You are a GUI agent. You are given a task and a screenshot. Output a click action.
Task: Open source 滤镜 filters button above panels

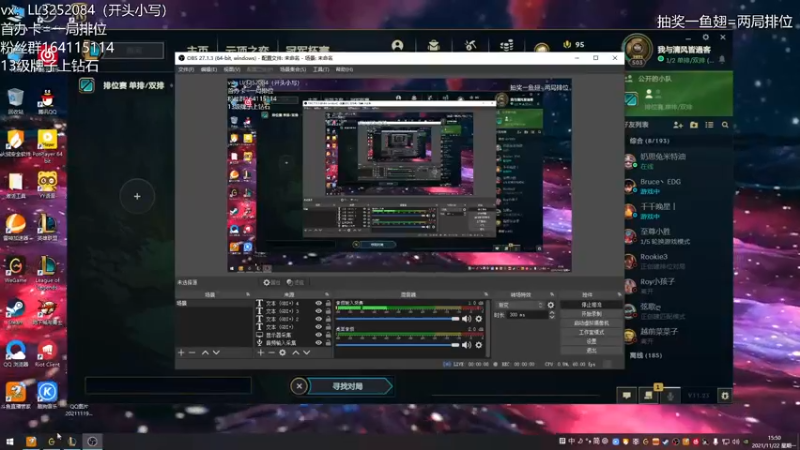[x=295, y=282]
